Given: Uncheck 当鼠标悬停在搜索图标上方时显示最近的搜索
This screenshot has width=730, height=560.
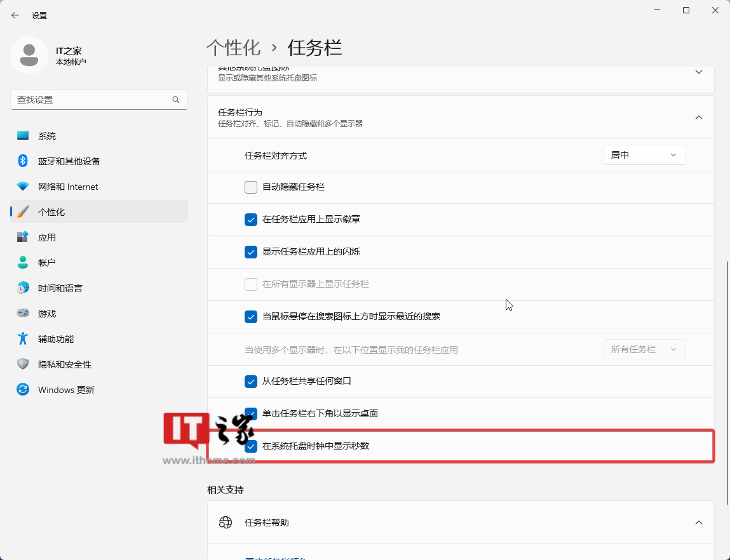Looking at the screenshot, I should click(x=251, y=317).
